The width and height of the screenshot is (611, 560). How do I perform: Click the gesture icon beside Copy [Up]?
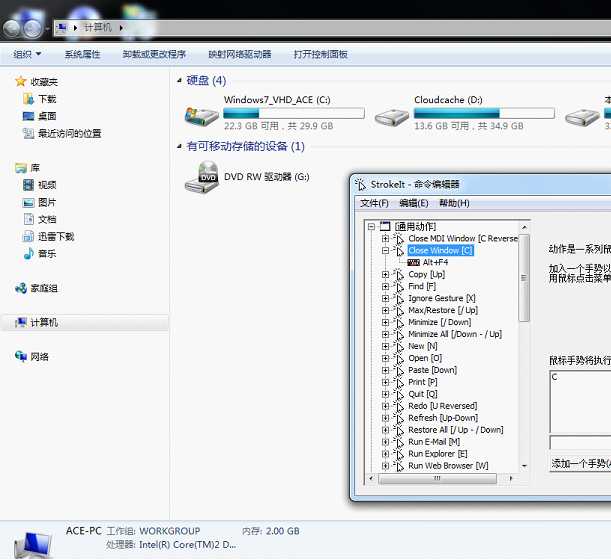click(x=399, y=275)
